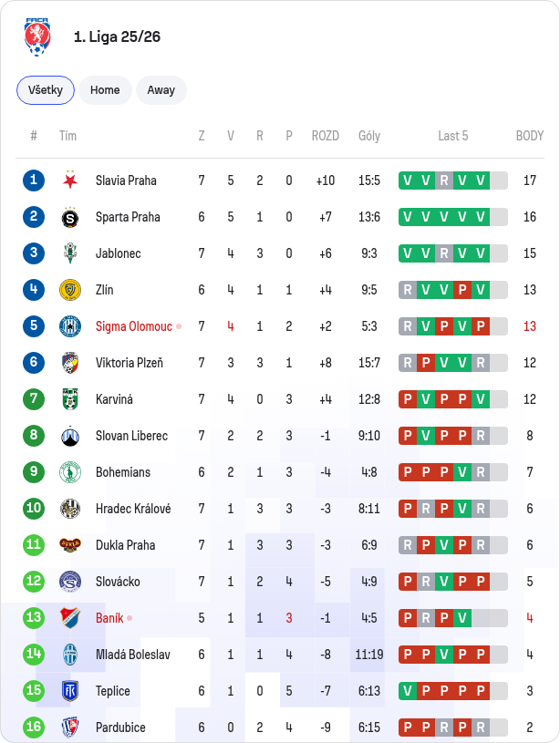Sort standings by the ROZD column header

pos(326,136)
